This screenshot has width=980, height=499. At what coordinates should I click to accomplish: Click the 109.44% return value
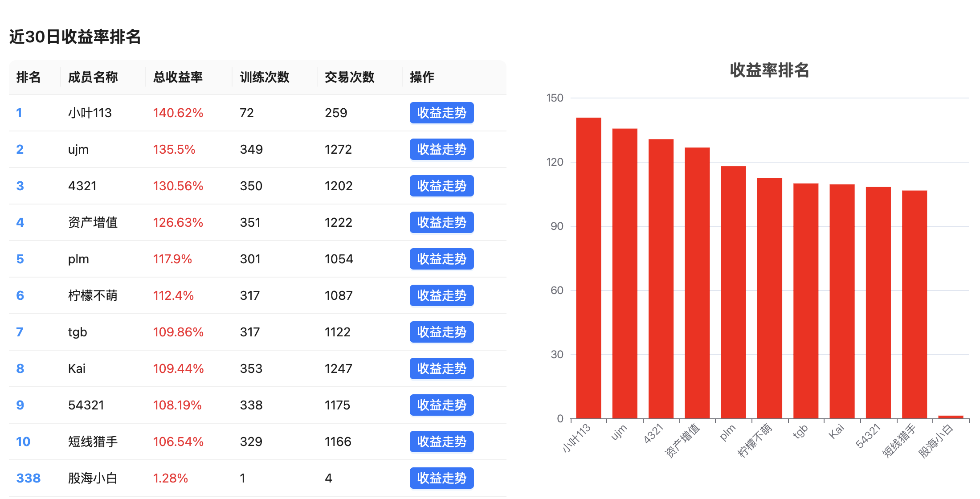tap(178, 368)
